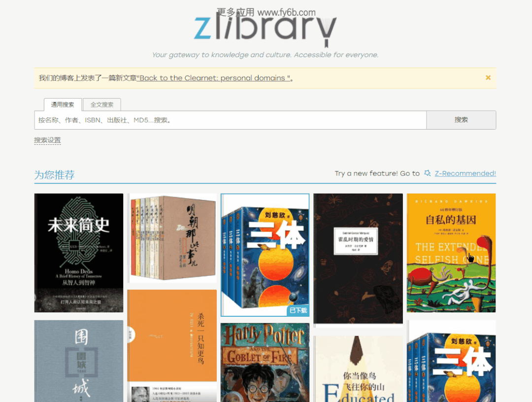Open the bottom-right 三体 book cover

click(x=451, y=361)
